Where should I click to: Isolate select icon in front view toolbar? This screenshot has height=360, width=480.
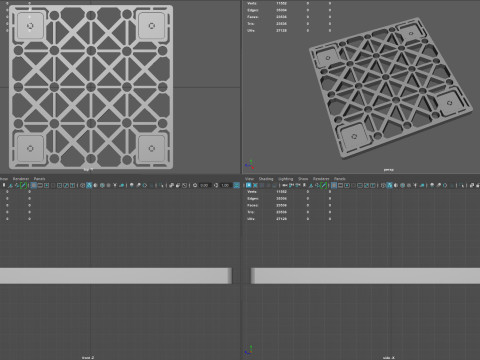(x=161, y=185)
